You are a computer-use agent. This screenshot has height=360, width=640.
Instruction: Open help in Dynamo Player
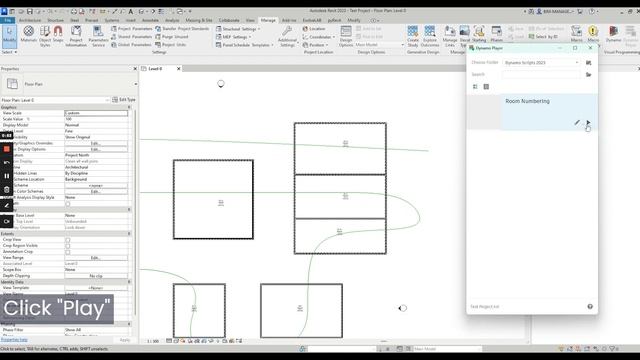590,307
